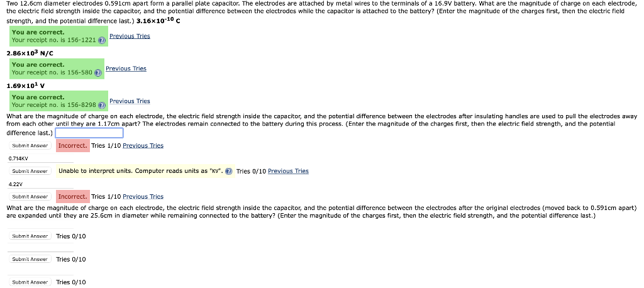644x288 pixels.
Task: Edit the 0.714KV answer field
Action: coord(41,158)
